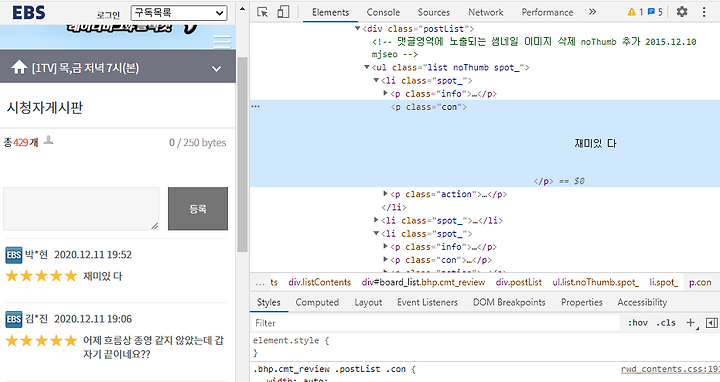Open the Event Listeners pane tab
The height and width of the screenshot is (382, 720).
[x=428, y=302]
